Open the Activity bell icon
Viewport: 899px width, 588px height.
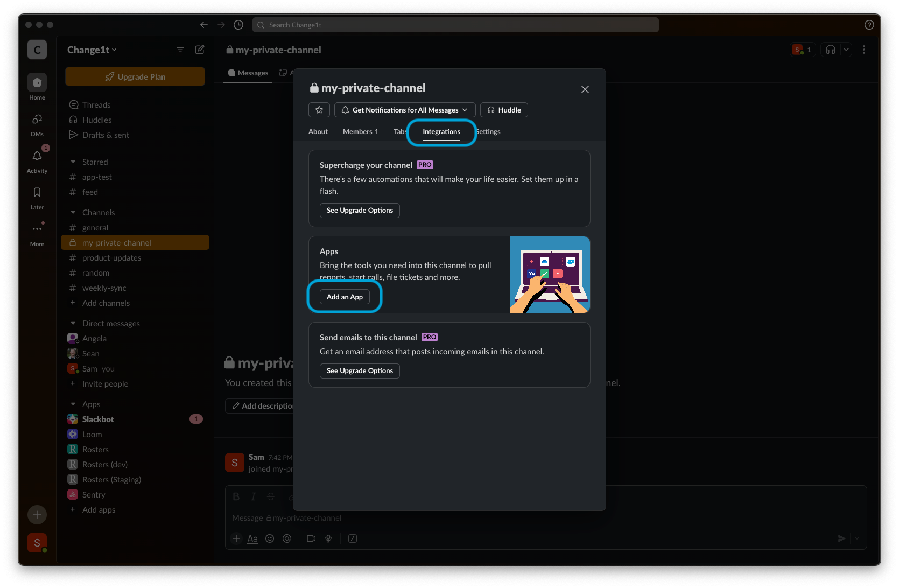(x=37, y=160)
